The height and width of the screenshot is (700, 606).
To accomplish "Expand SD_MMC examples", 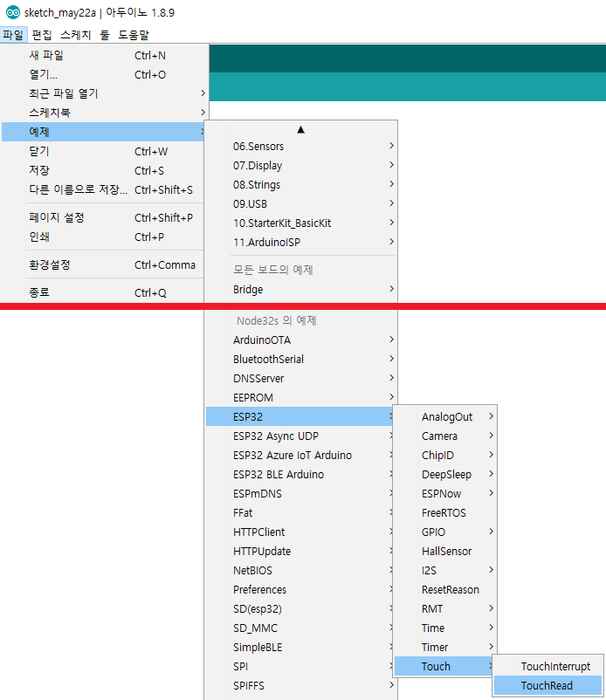I will pos(300,628).
